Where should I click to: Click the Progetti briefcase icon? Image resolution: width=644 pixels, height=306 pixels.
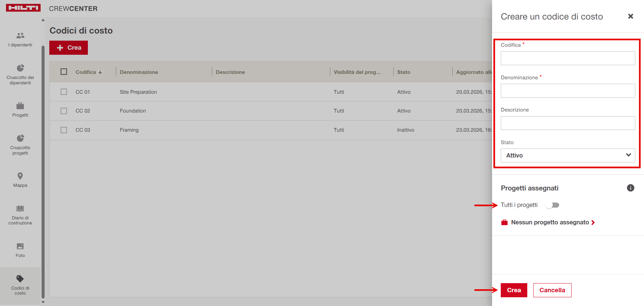tap(20, 106)
